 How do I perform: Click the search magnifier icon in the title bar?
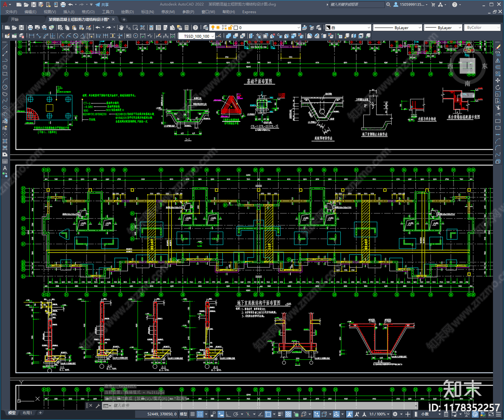click(388, 4)
